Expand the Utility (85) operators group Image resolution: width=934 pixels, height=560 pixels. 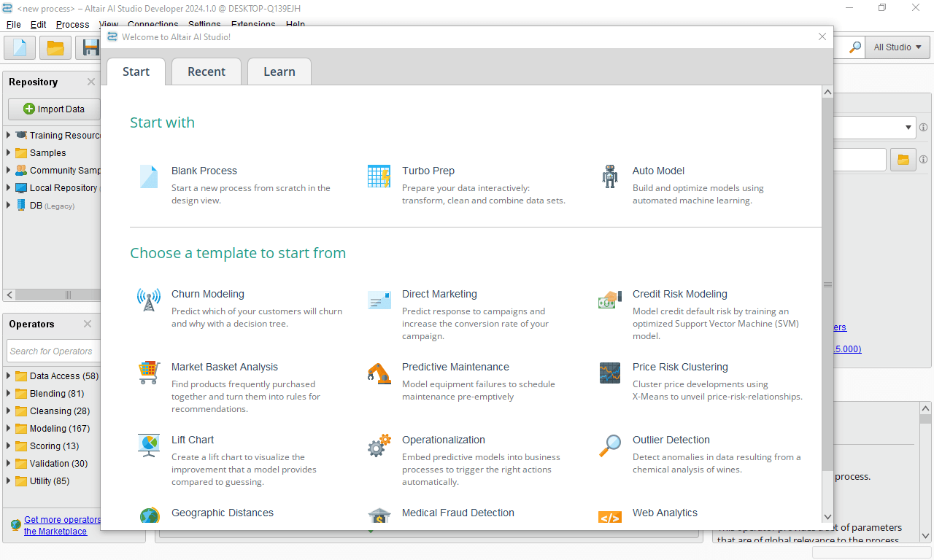pos(9,481)
